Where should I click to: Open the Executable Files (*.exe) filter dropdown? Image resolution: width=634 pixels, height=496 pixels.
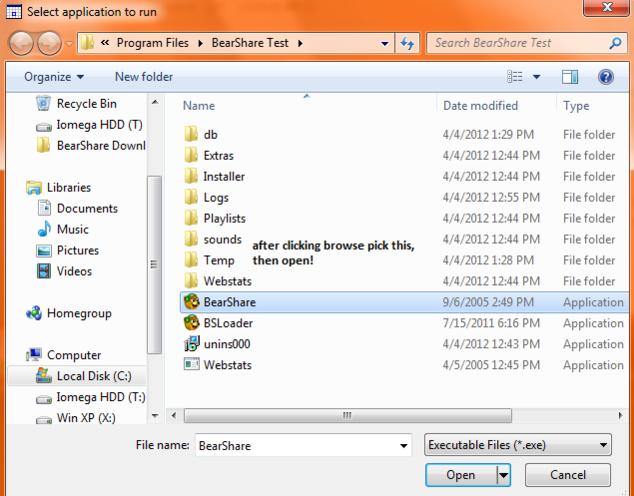click(518, 445)
